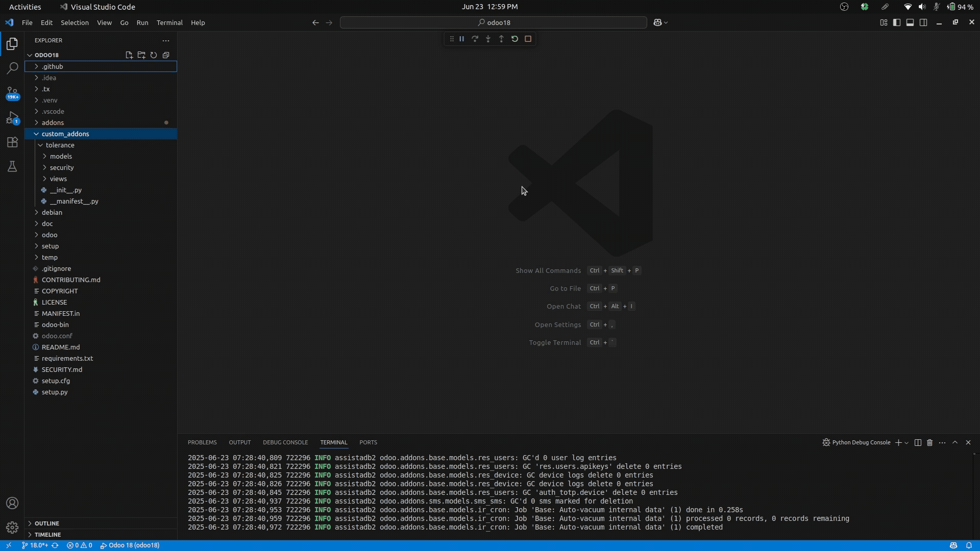The image size is (980, 551).
Task: Open odoo.conf file
Action: (101, 336)
